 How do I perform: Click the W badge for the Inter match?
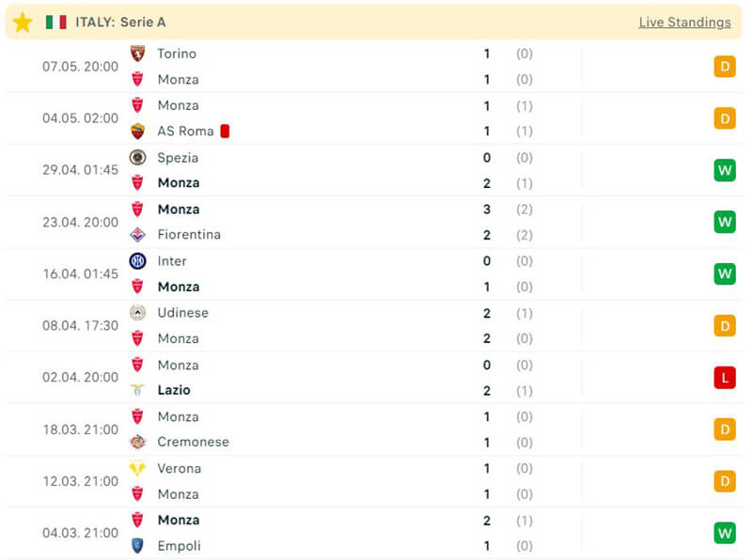coord(724,274)
